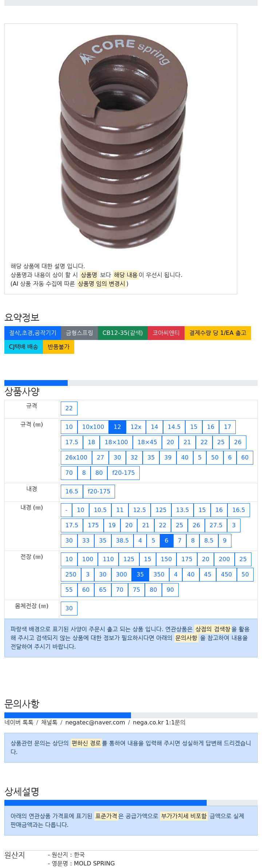Image resolution: width=262 pixels, height=868 pixels.
Task: Select 규격 option f20-175
Action: 123,473
